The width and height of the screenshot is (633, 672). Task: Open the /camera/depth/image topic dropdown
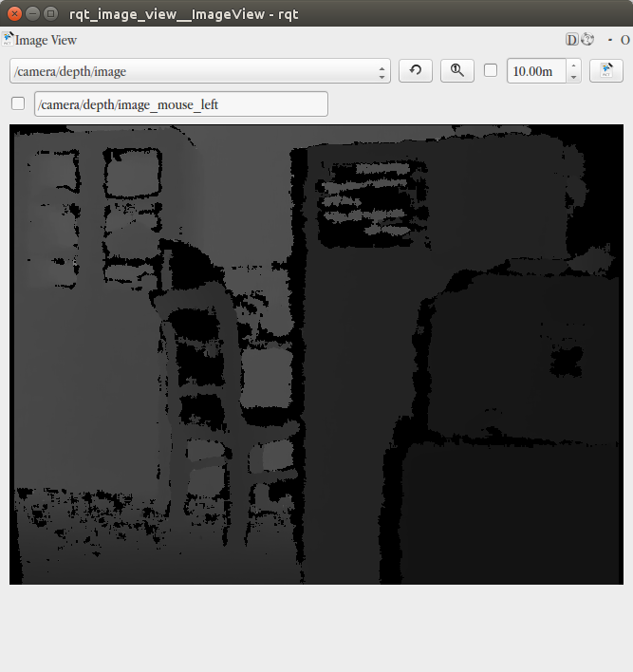click(199, 71)
